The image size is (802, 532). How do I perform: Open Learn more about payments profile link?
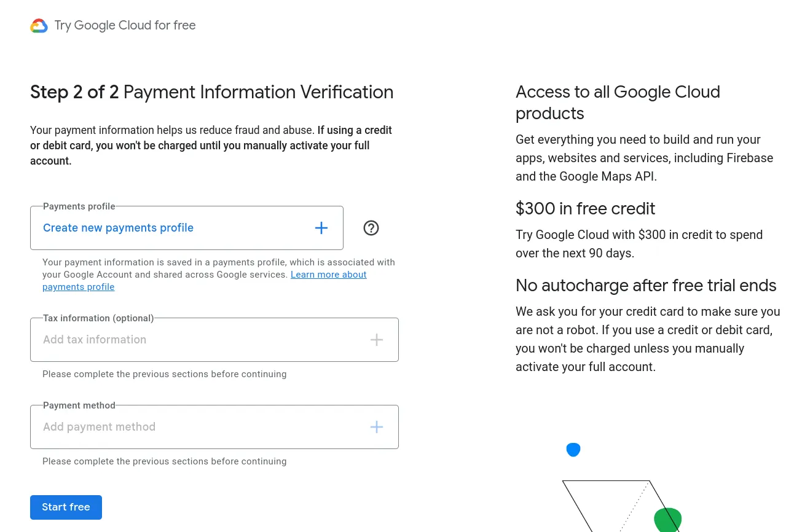[204, 281]
